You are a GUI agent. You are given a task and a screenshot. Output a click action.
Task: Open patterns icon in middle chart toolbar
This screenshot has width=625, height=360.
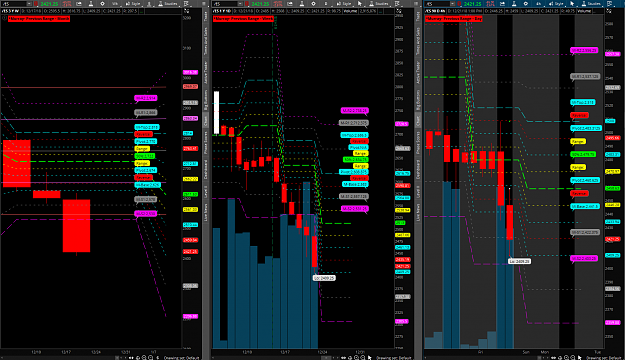coord(397,4)
